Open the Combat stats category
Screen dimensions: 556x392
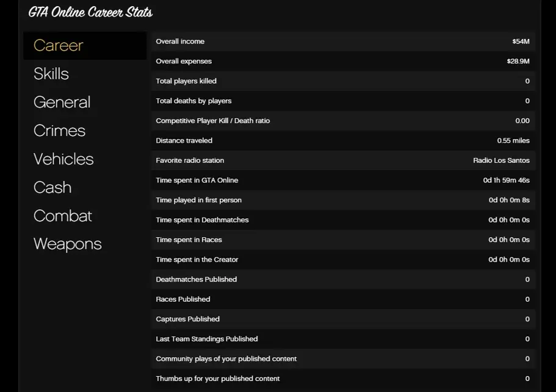click(63, 216)
